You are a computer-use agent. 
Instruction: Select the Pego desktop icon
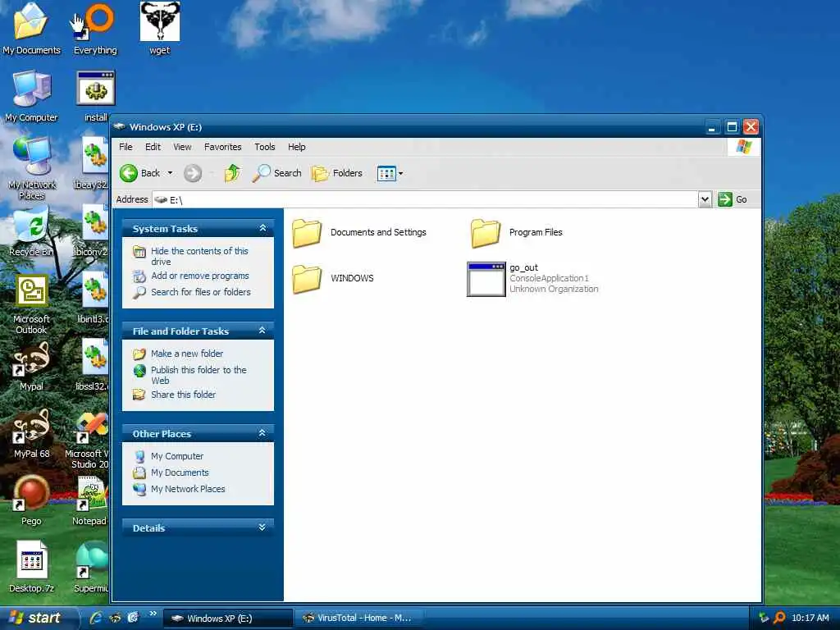(31, 501)
